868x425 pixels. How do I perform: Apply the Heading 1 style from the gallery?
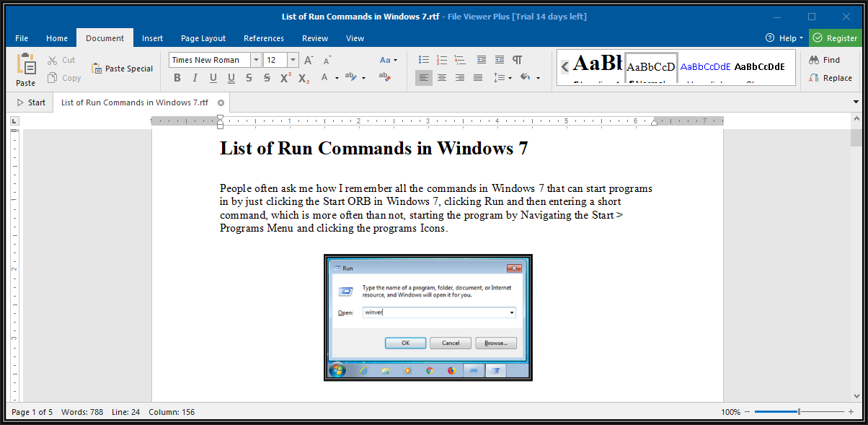click(598, 67)
